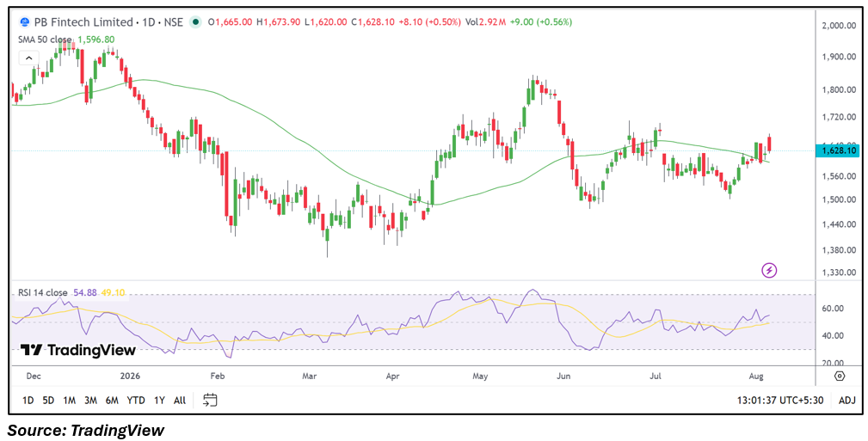868x441 pixels.
Task: Click the Apr date axis label
Action: 392,377
